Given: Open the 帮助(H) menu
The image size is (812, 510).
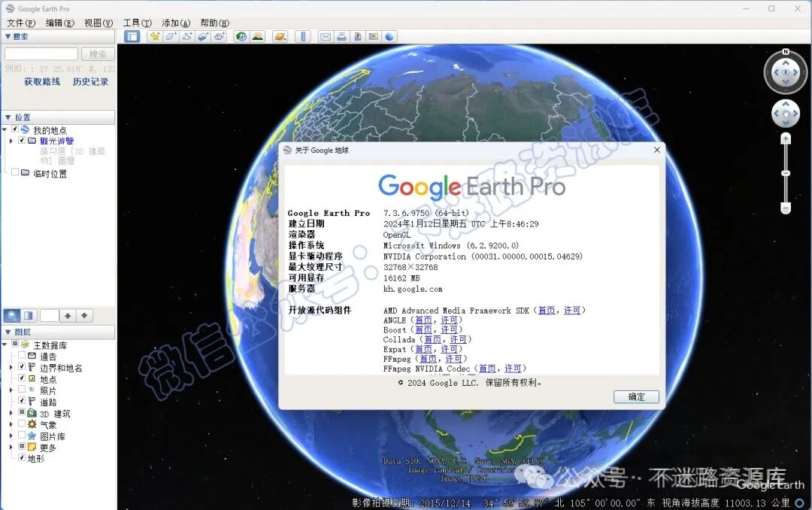Looking at the screenshot, I should tap(215, 23).
